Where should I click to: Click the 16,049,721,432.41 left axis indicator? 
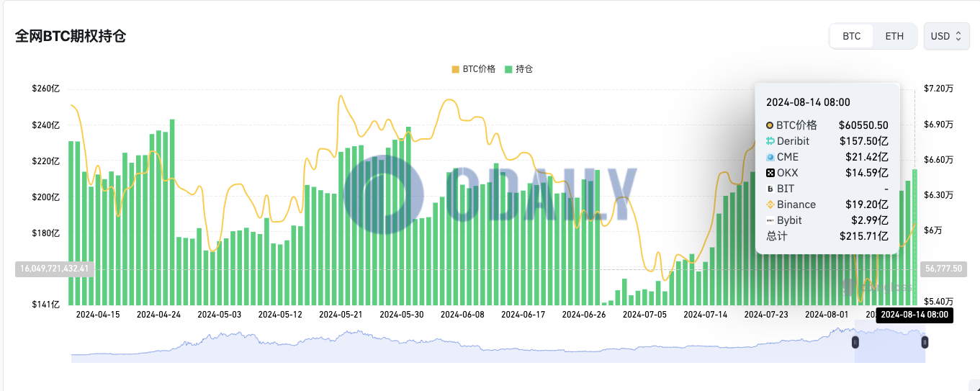pos(55,269)
